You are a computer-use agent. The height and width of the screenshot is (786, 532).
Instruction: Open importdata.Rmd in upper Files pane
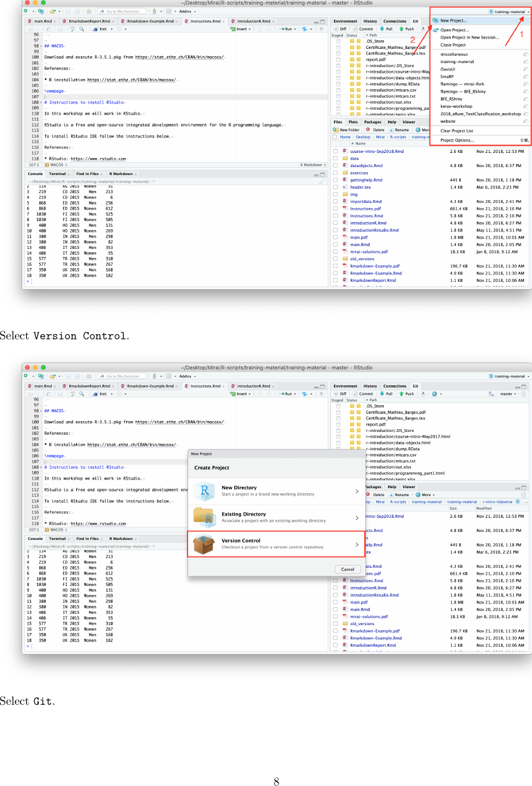coord(366,201)
